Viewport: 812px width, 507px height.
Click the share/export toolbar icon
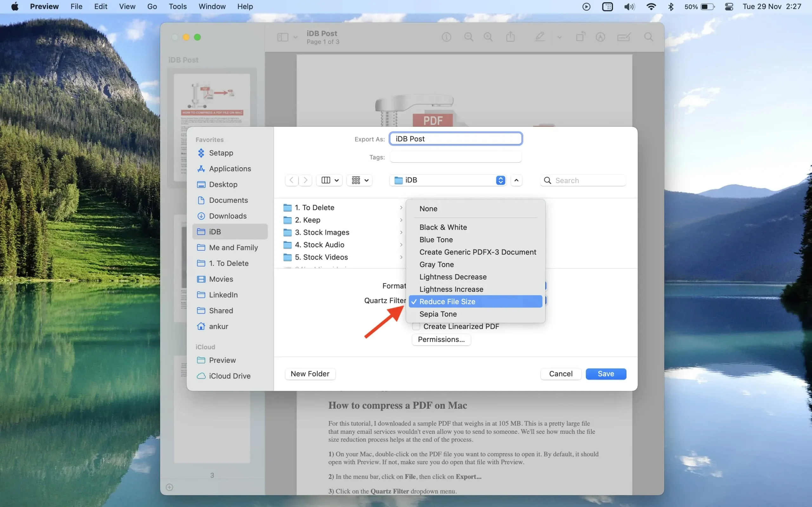tap(510, 37)
